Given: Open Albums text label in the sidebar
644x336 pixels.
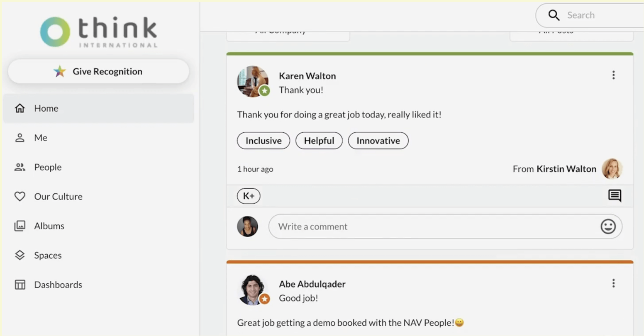Looking at the screenshot, I should click(49, 226).
